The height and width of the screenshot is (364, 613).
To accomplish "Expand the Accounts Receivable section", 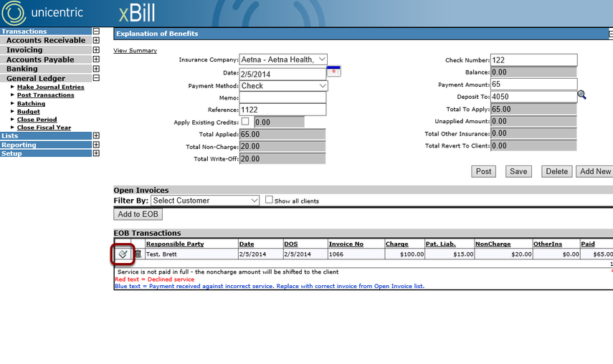I will 96,40.
